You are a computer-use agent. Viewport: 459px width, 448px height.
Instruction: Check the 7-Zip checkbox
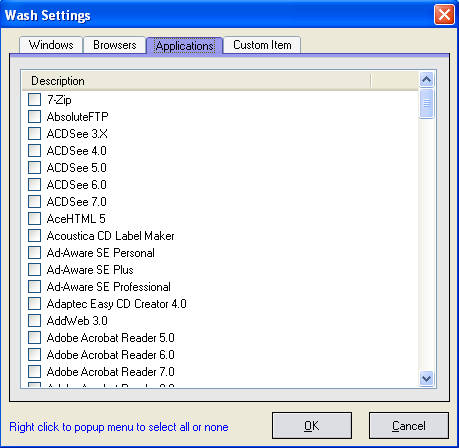(34, 99)
